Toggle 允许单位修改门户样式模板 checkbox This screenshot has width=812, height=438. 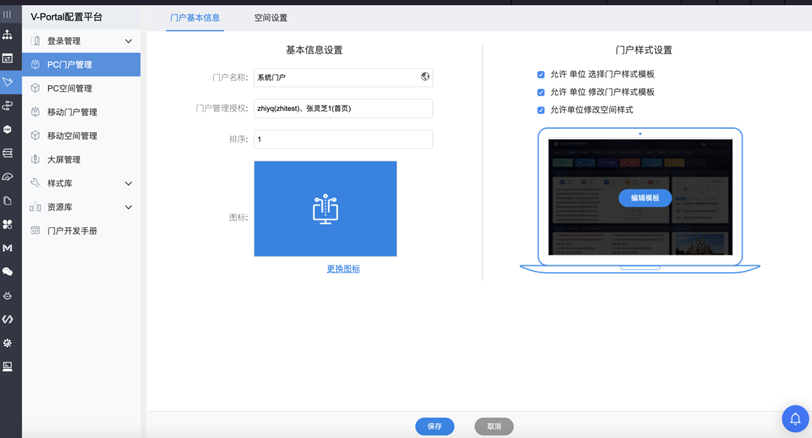coord(541,92)
